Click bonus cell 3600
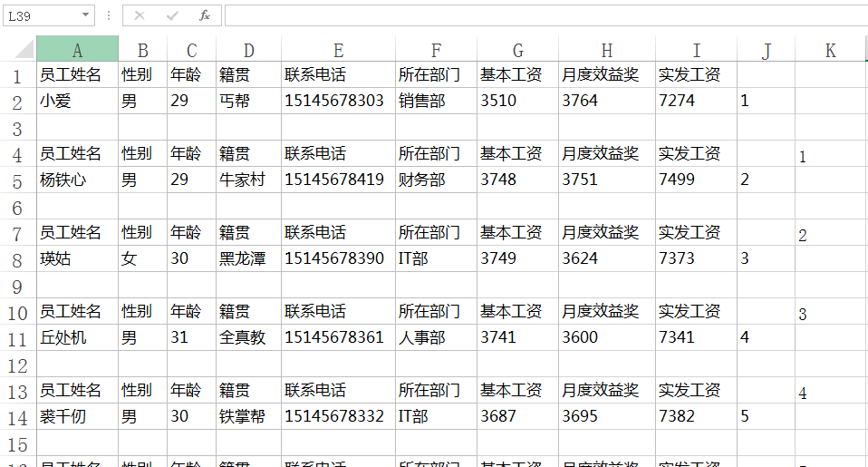Image resolution: width=868 pixels, height=467 pixels. tap(607, 338)
